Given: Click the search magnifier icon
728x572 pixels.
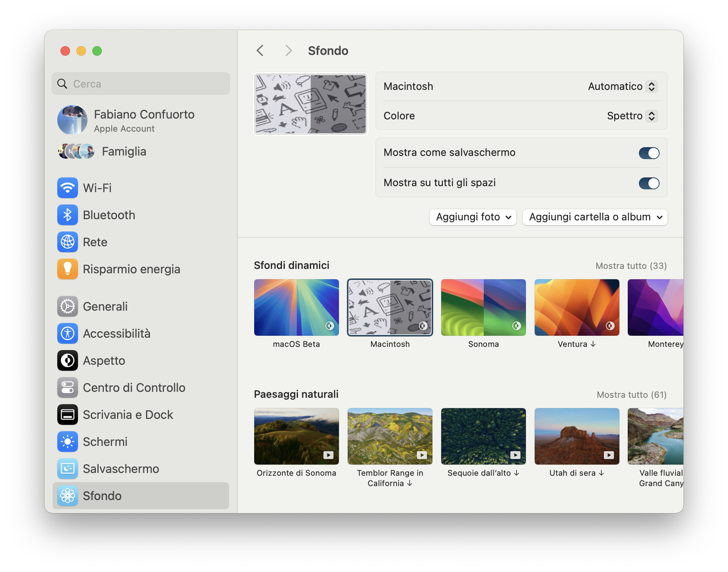Looking at the screenshot, I should [x=62, y=84].
